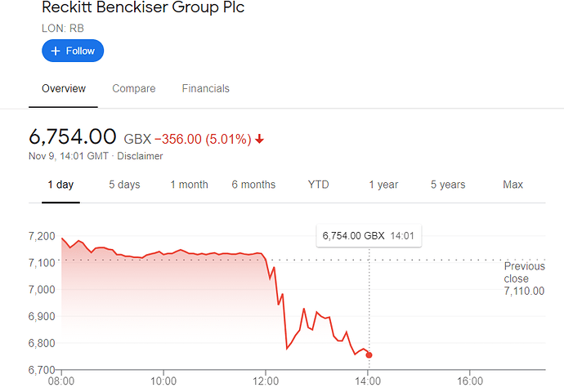Select the 1 month range
The image size is (564, 392).
[x=189, y=185]
